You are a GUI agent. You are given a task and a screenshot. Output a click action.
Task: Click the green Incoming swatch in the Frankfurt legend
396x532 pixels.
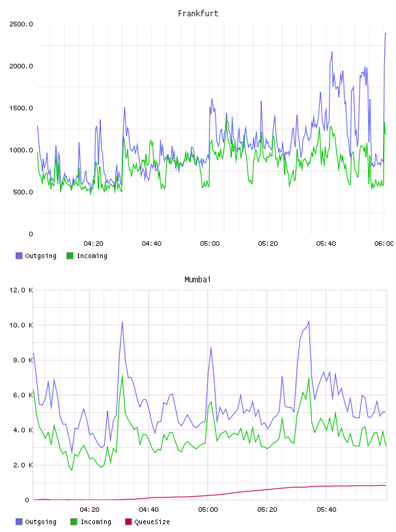click(70, 256)
